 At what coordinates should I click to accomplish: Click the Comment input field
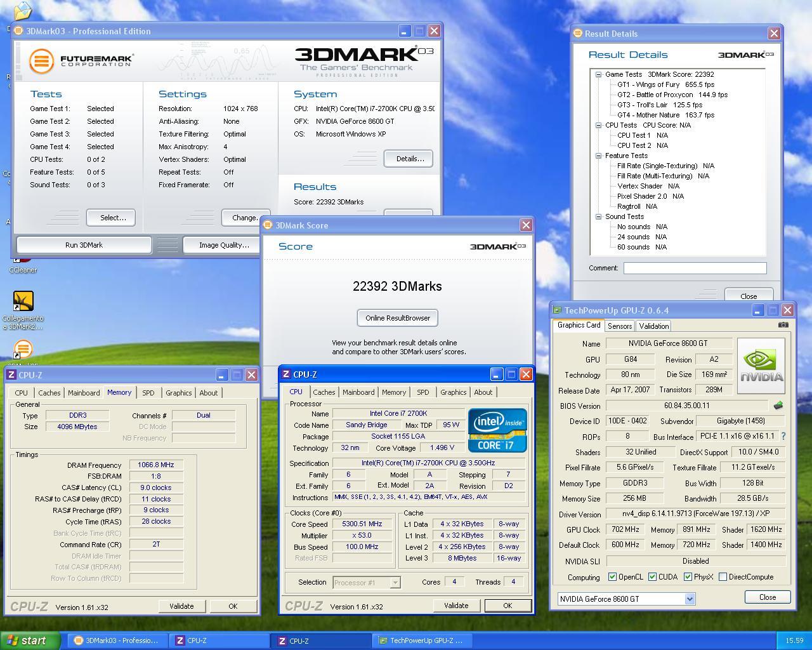tap(695, 268)
